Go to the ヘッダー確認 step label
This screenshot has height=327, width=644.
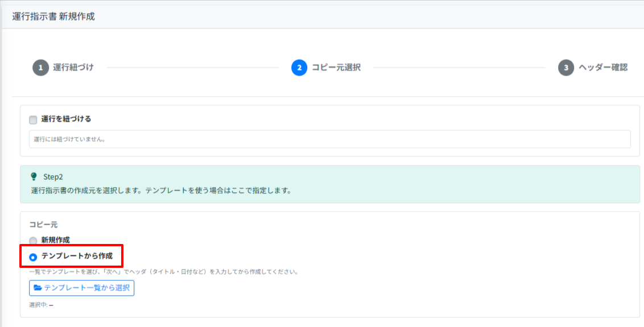click(x=603, y=67)
